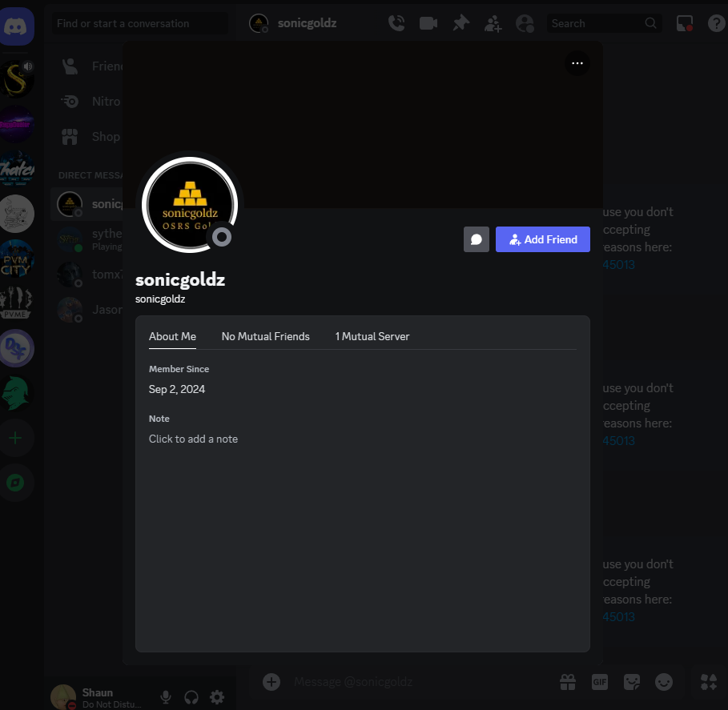The height and width of the screenshot is (710, 728).
Task: Start a video call icon
Action: [428, 23]
